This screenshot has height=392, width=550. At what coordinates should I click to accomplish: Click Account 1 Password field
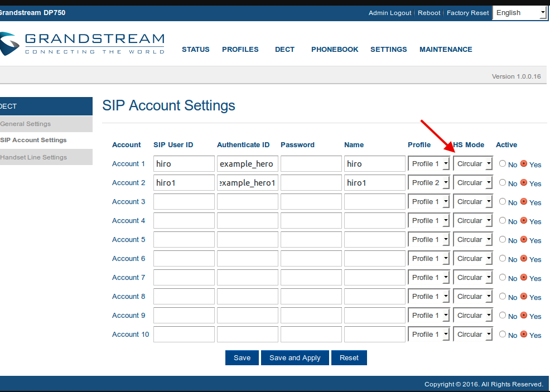coord(311,164)
